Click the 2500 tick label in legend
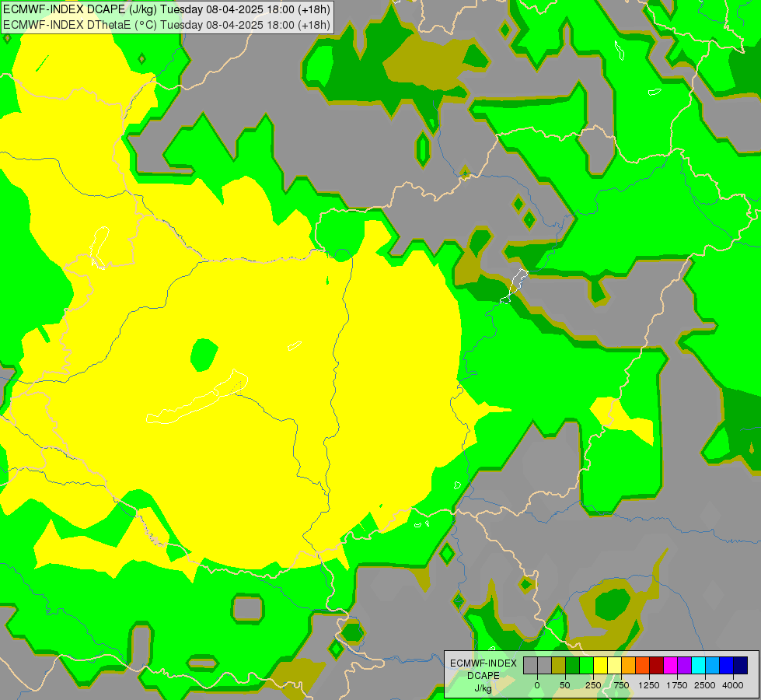 705,685
